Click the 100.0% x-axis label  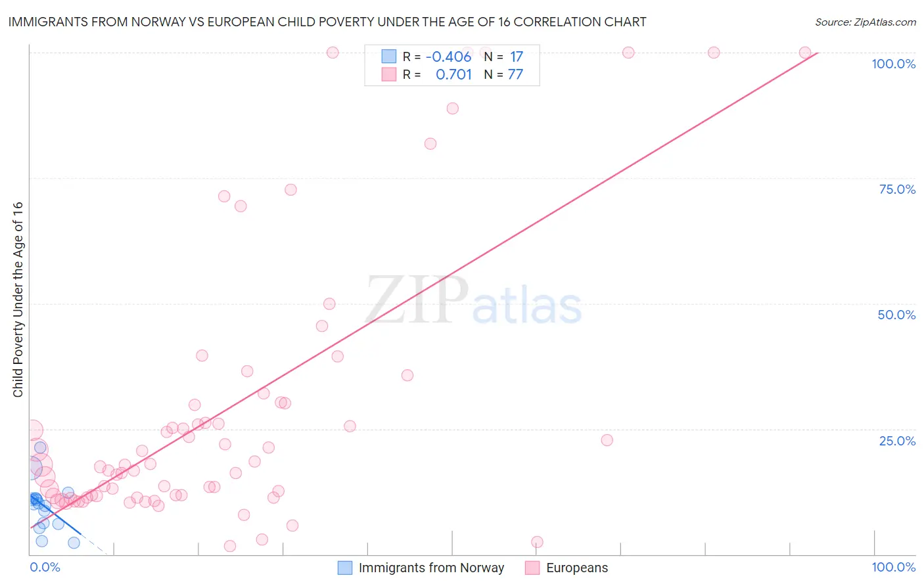point(893,567)
